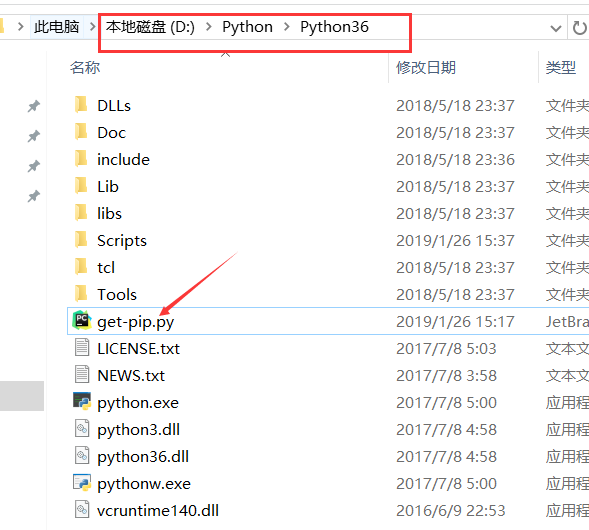Expand the chevron after Python breadcrumb
Viewport: 589px width, 530px height.
(x=287, y=27)
